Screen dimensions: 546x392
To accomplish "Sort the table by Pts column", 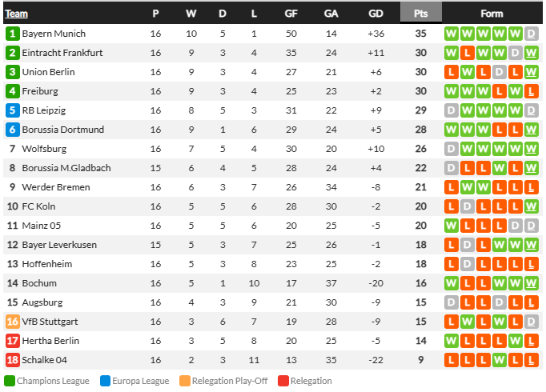I will 420,14.
